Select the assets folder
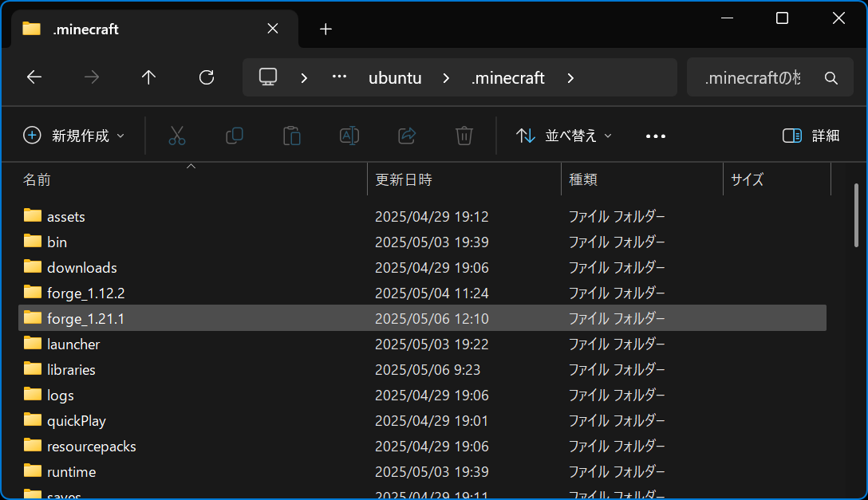This screenshot has width=868, height=500. 422,216
